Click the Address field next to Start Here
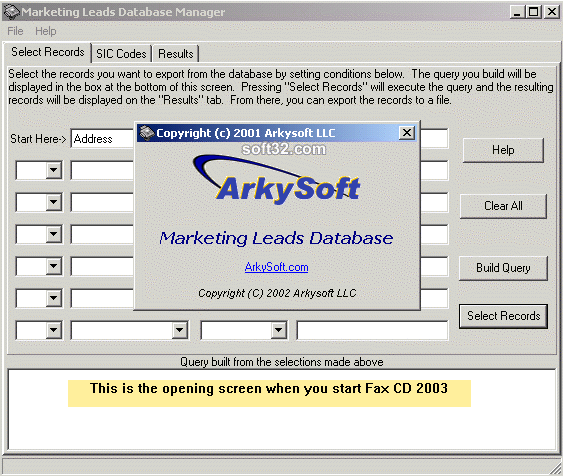 tap(102, 139)
